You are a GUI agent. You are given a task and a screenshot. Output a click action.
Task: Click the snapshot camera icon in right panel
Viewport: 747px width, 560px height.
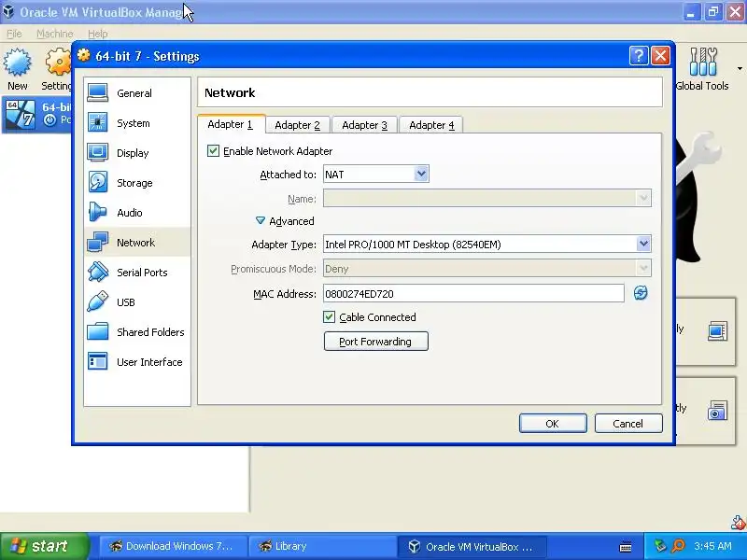[717, 411]
